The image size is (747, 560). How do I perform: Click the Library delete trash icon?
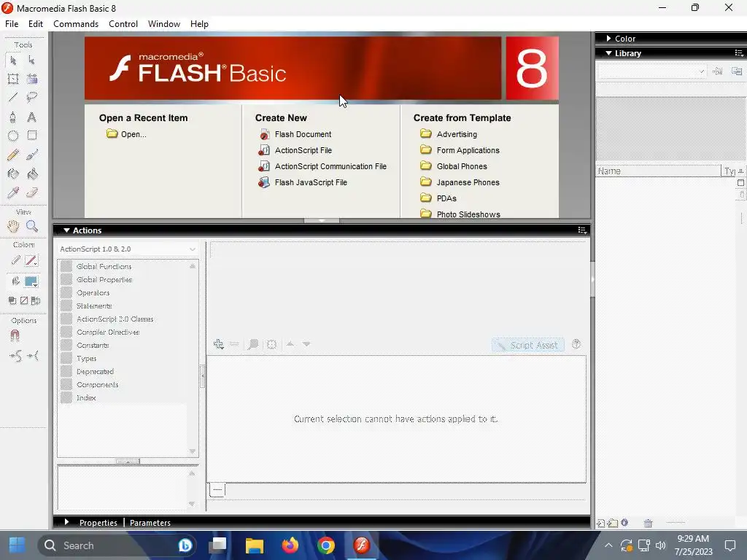648,524
